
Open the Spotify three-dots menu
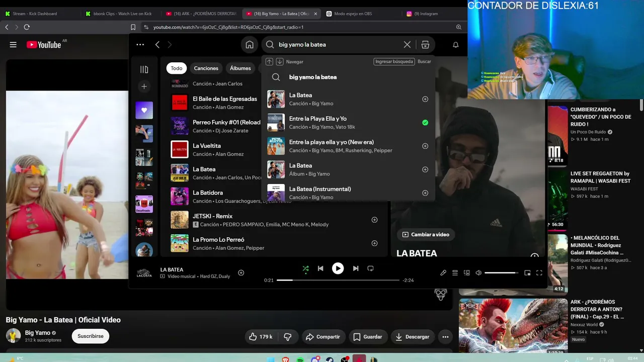coord(140,45)
